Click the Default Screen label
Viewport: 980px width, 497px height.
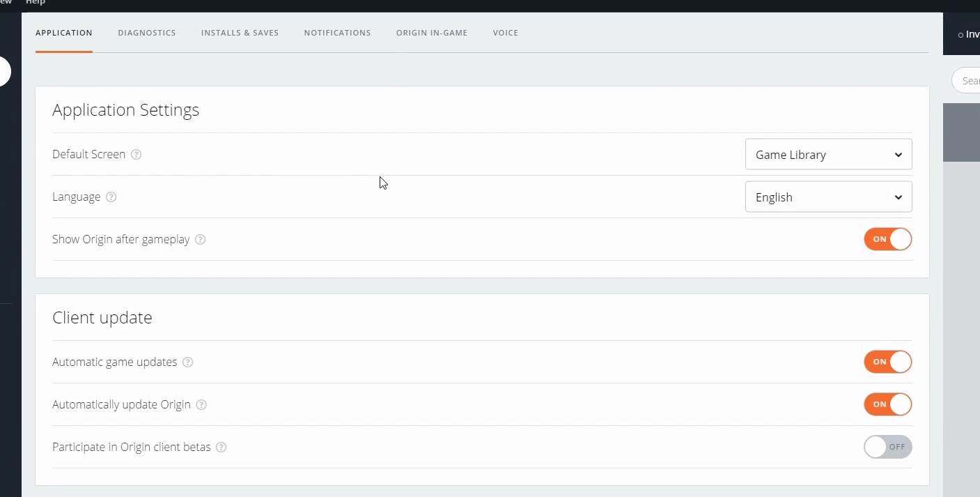(89, 155)
